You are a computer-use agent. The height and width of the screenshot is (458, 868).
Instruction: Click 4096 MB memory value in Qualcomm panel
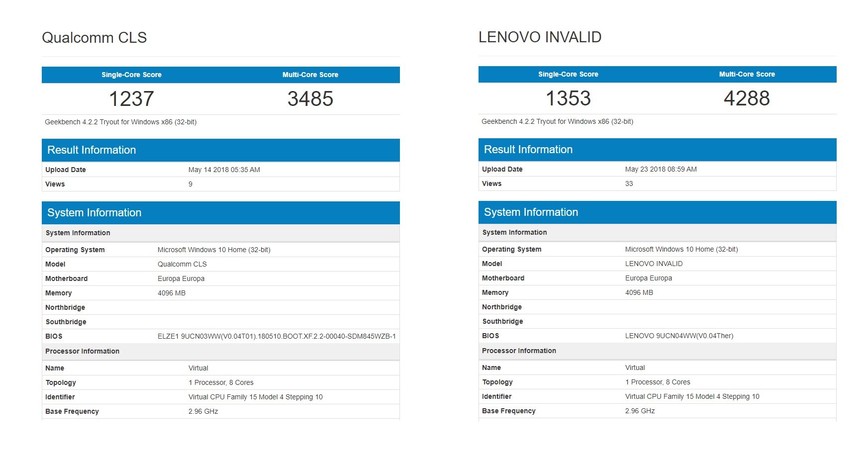point(172,293)
